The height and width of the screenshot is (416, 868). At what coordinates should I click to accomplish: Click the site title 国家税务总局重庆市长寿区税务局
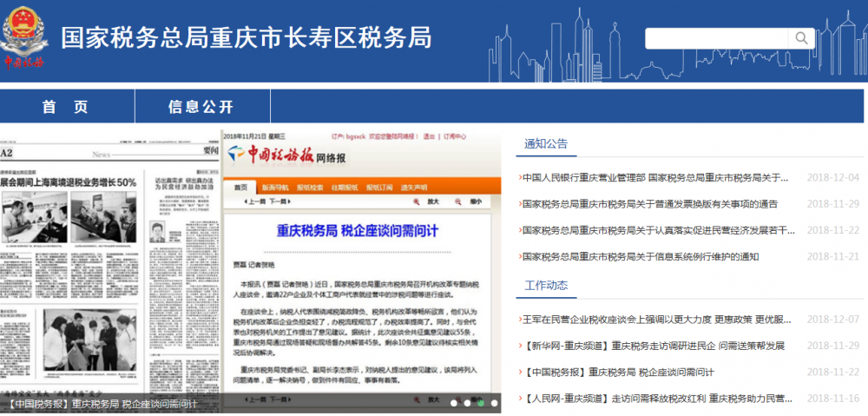[246, 37]
